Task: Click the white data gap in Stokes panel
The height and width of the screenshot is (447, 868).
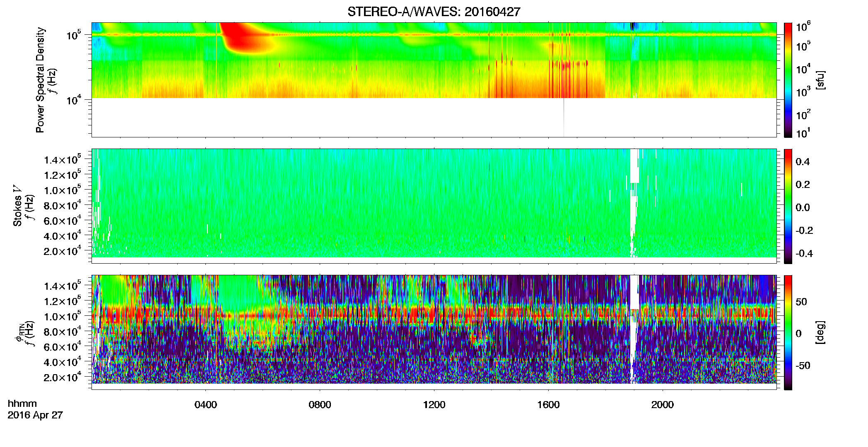Action: tap(634, 203)
